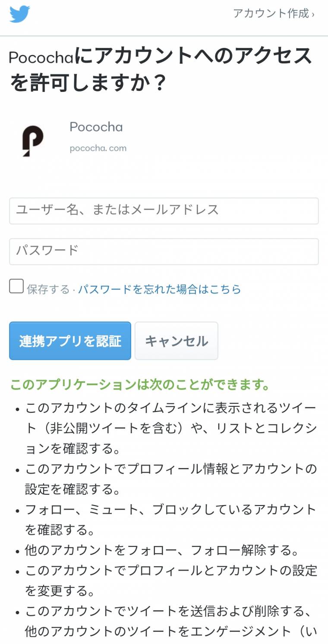Select the フォロー、ミュート、ブロック permission item
Image resolution: width=328 pixels, height=644 pixels.
point(170,519)
